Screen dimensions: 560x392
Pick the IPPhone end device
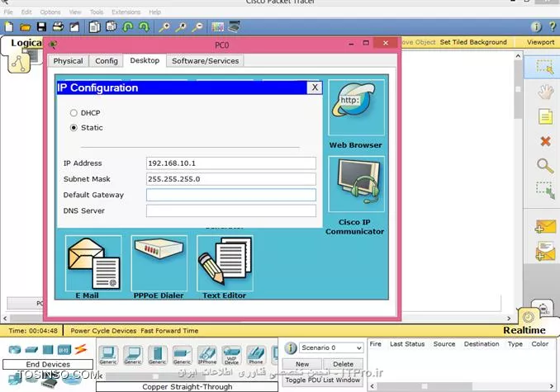[207, 355]
